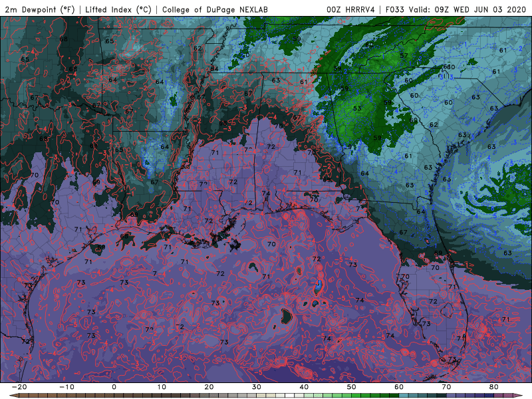
Task: Click the "00Z HRRRV4" model run label
Action: click(x=350, y=10)
